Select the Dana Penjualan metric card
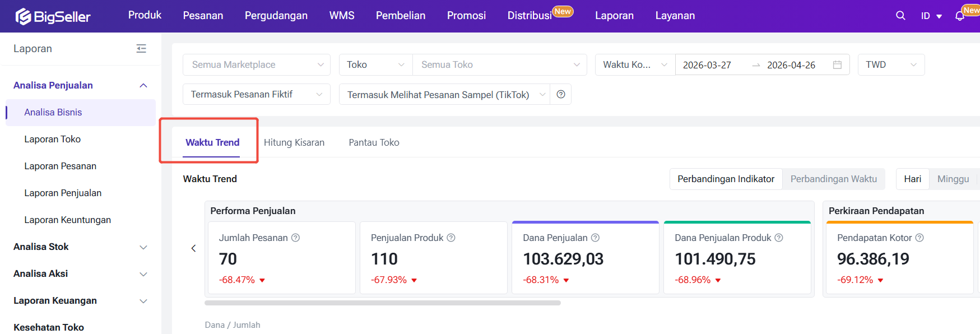The height and width of the screenshot is (334, 980). pyautogui.click(x=585, y=258)
